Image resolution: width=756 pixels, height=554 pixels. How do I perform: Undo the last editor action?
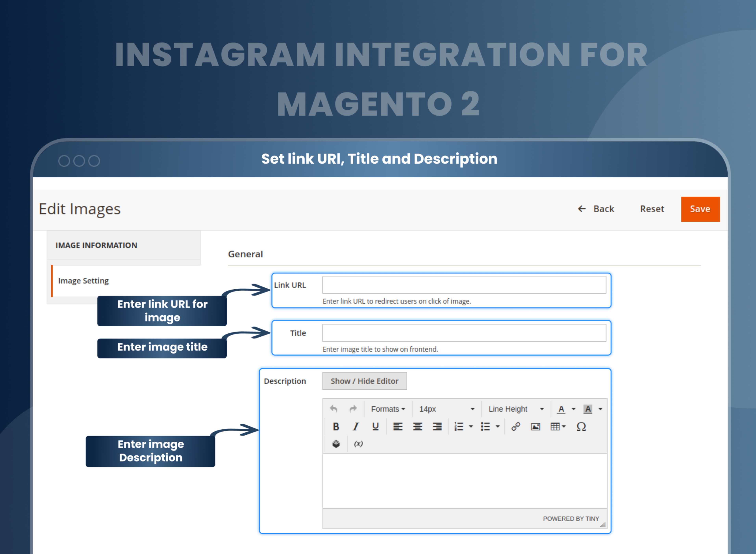click(333, 409)
